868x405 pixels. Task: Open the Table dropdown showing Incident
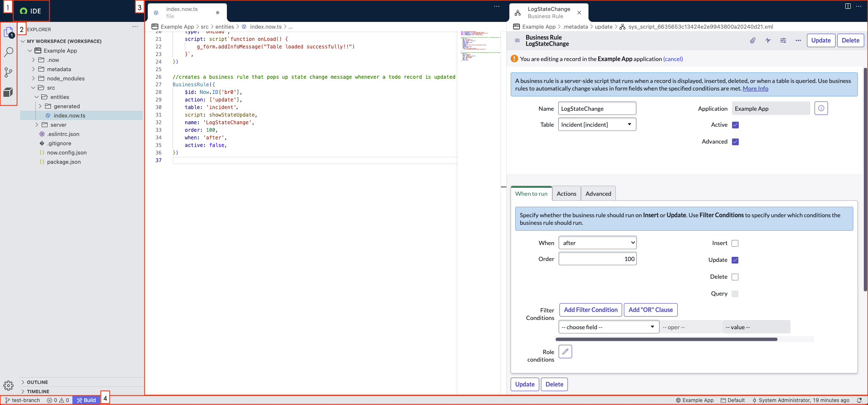[x=597, y=124]
